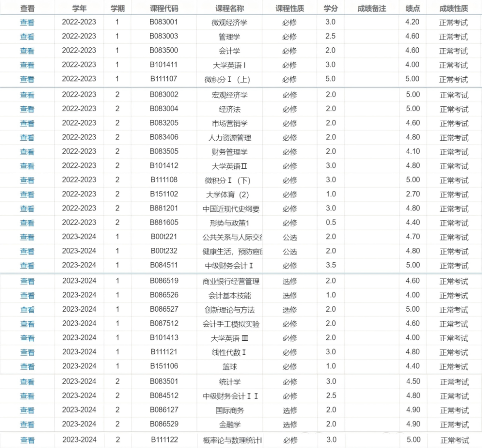Click the 课程性质 column header
Image resolution: width=482 pixels, height=448 pixels.
pos(289,8)
